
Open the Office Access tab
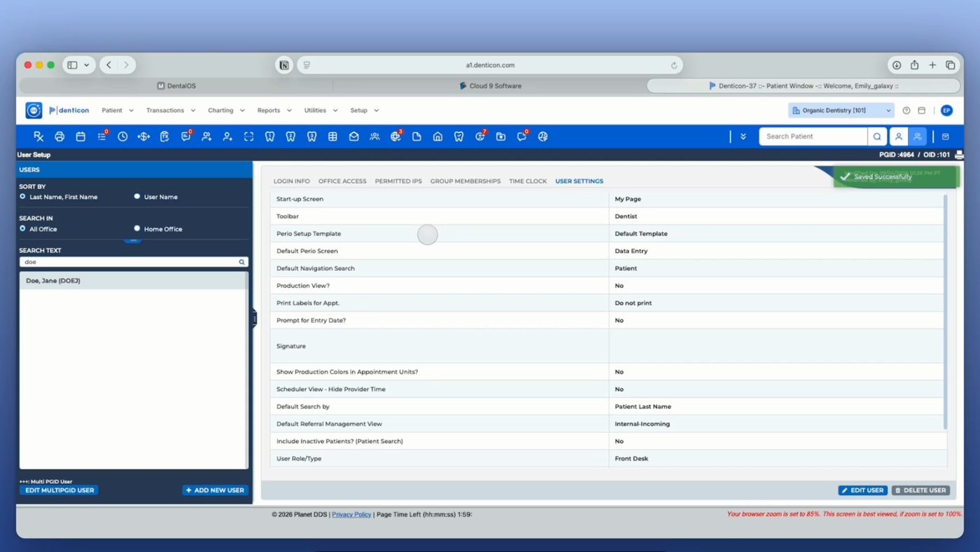point(342,181)
